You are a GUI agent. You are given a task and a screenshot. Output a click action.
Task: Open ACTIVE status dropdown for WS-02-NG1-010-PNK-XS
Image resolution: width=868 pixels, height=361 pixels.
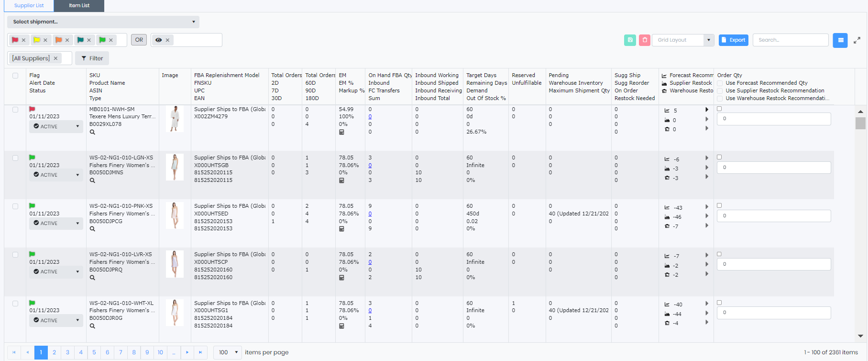pos(56,223)
